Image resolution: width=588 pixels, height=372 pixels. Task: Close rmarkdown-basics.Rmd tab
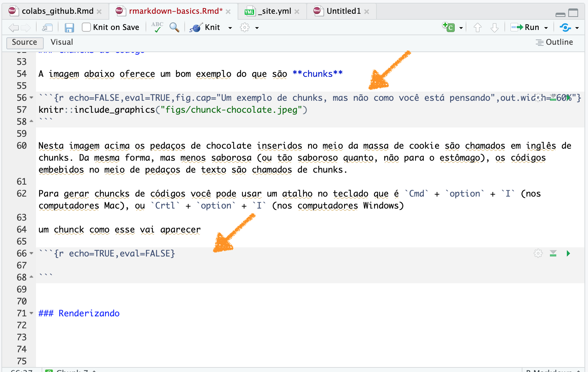click(228, 12)
